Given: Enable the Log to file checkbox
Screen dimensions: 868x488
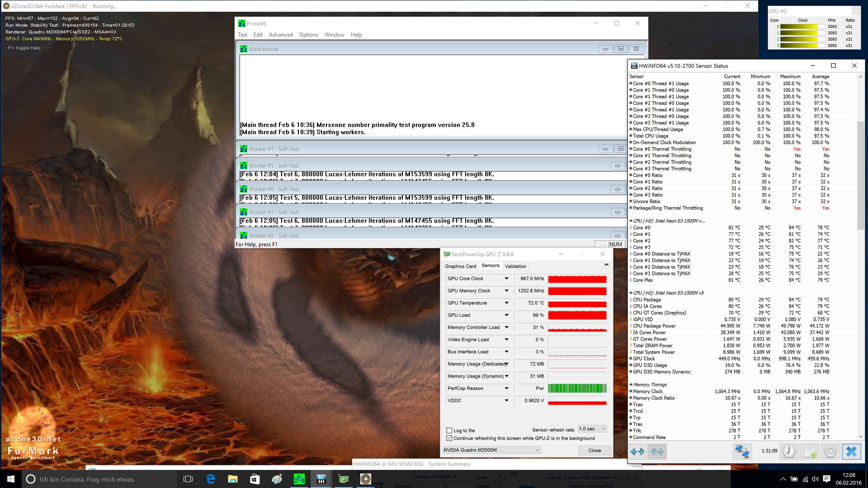Looking at the screenshot, I should pos(449,431).
